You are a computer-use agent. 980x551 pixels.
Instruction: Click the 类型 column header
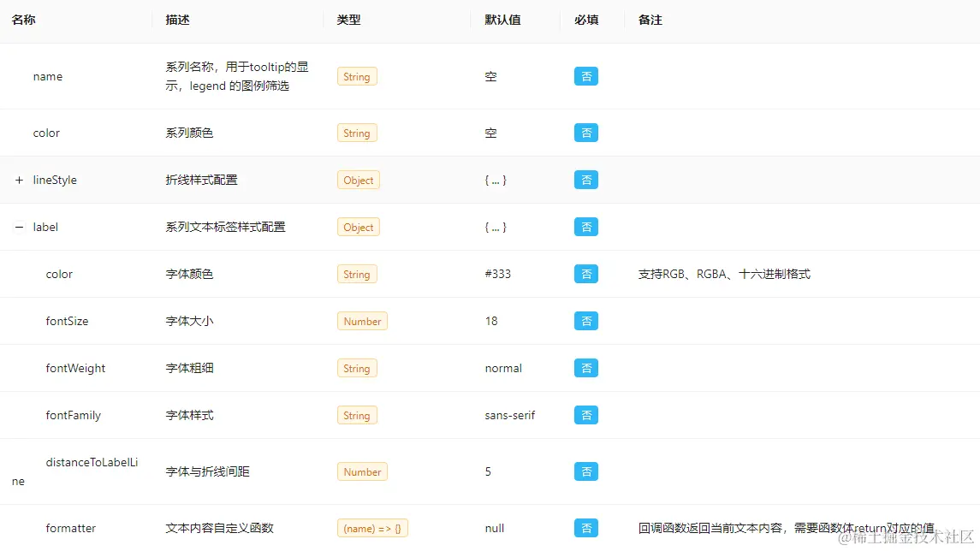[x=348, y=20]
